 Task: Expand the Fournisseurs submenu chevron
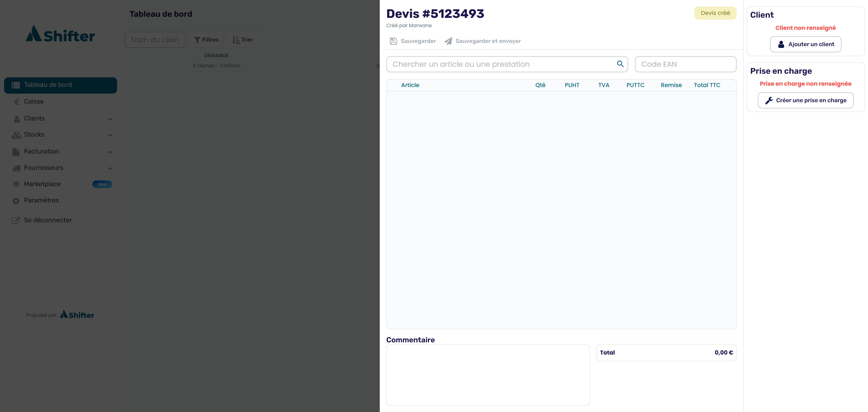(110, 168)
